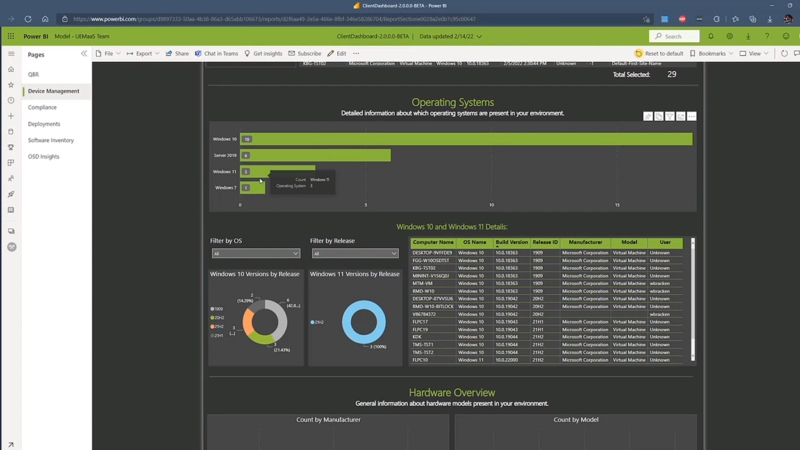
Task: Open Learn book icon in left rail
Action: coord(11,210)
